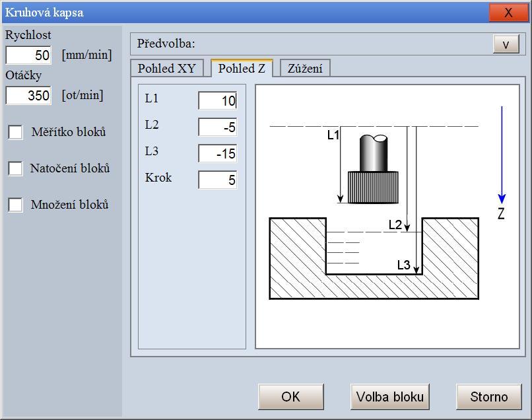Image resolution: width=532 pixels, height=420 pixels.
Task: Click the L1 value field
Action: [217, 100]
